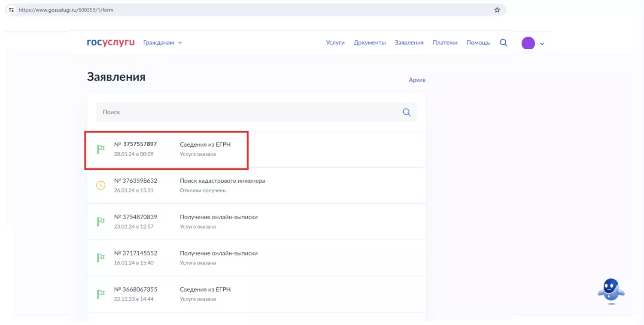Screen dimensions: 644x325
Task: Go to the Заявления menu item
Action: pos(409,42)
